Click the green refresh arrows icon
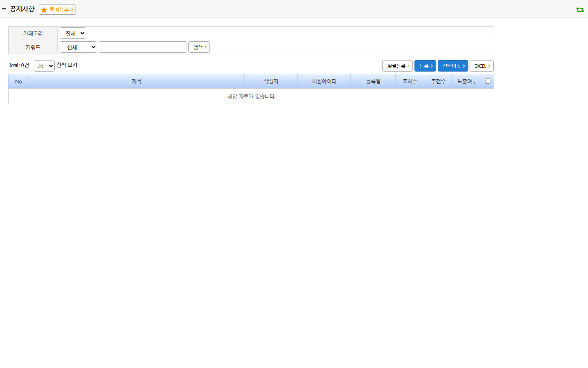 click(580, 9)
